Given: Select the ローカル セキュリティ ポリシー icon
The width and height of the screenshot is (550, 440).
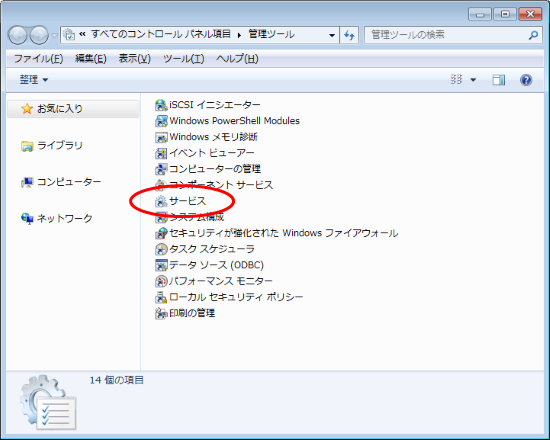Looking at the screenshot, I should [x=161, y=298].
